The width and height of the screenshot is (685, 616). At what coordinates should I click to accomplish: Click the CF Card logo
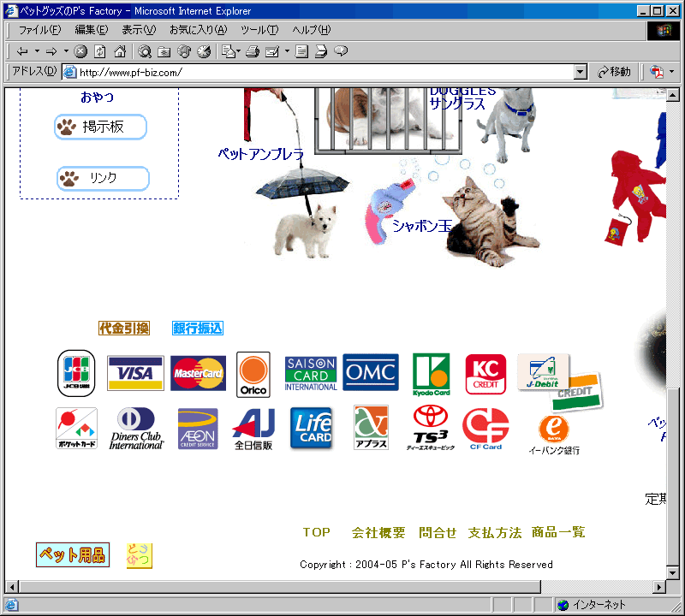(x=485, y=429)
